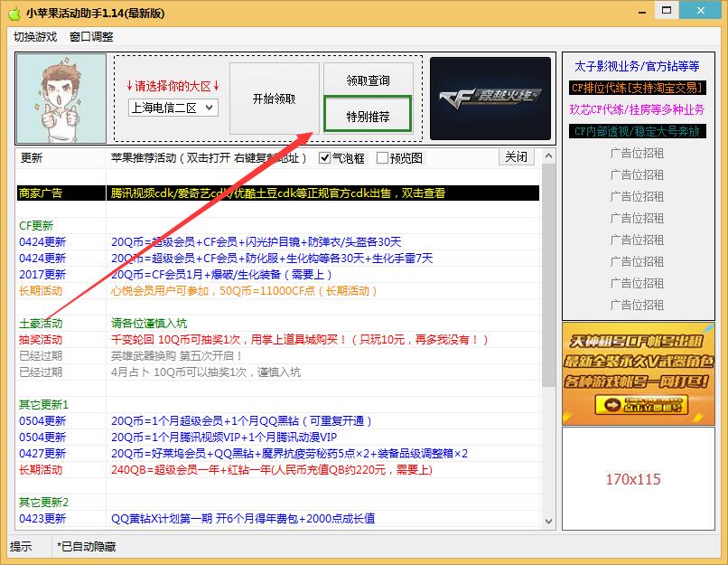Select row 1个月超级会员+1个月QQ黑钻
728x565 pixels.
278,421
